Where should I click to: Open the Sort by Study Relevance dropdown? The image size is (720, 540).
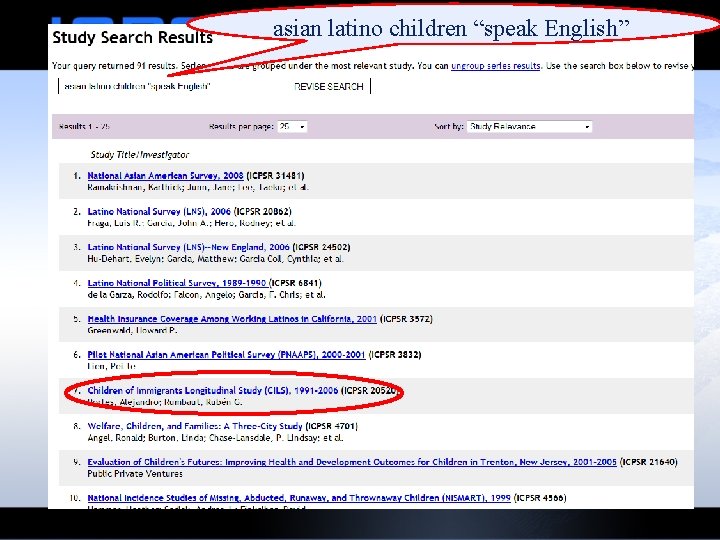pyautogui.click(x=529, y=127)
